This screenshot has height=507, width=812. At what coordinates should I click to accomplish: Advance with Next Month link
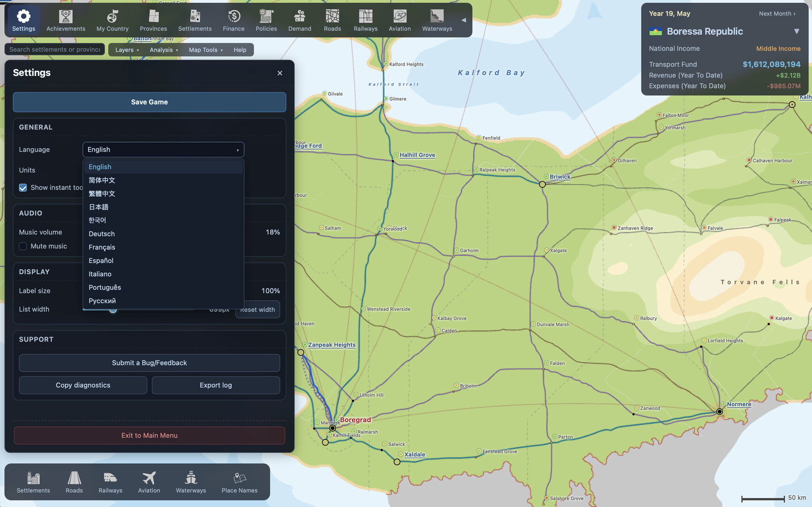[x=777, y=14]
